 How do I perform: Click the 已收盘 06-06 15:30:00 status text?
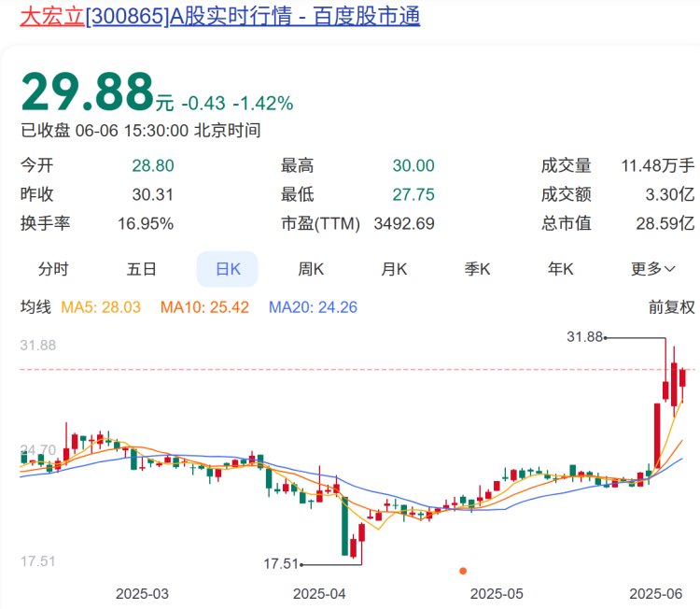pos(141,131)
